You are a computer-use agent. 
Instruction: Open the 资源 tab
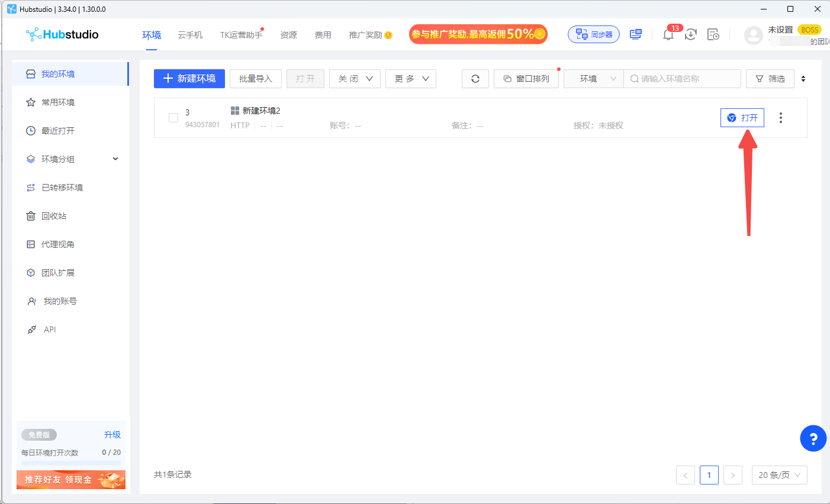(x=288, y=35)
